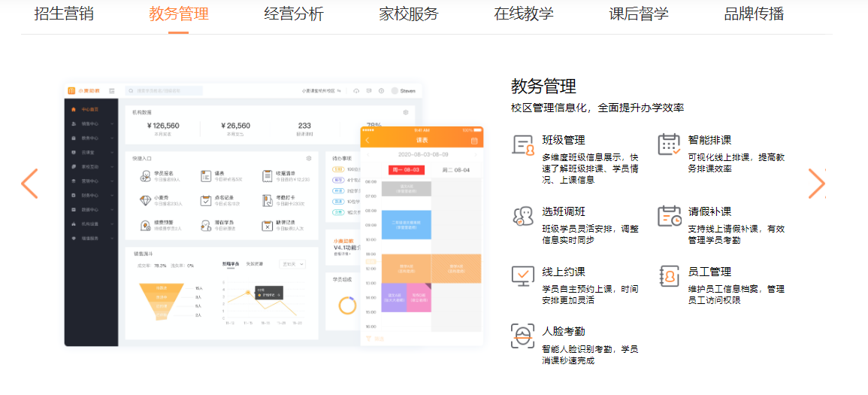The width and height of the screenshot is (868, 395).
Task: Open the 经营分析 tab
Action: point(293,14)
